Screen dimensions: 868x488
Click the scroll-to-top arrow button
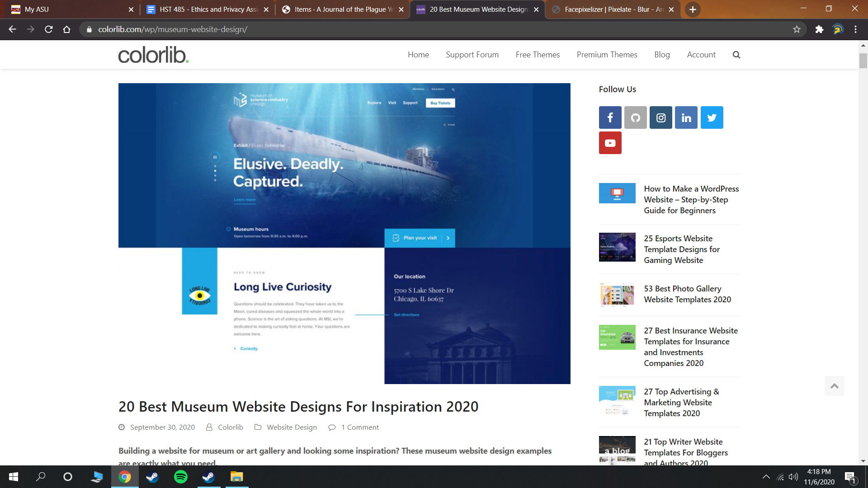pos(834,386)
